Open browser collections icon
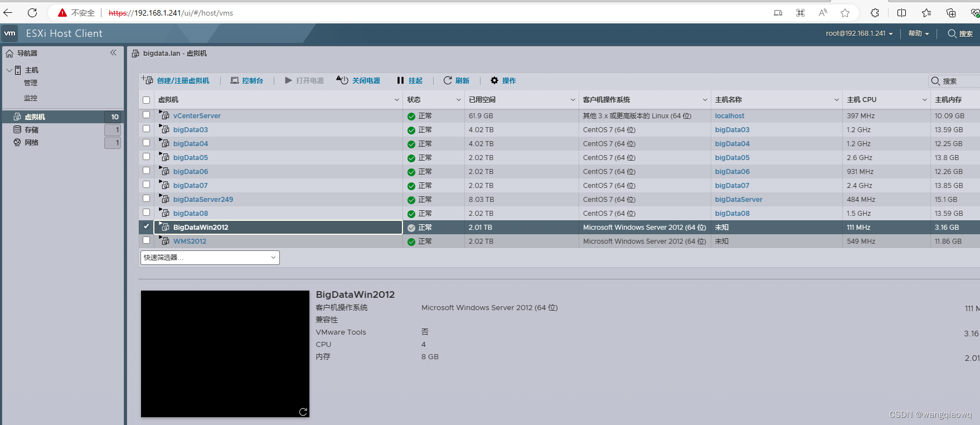Viewport: 980px width, 425px height. tap(951, 13)
